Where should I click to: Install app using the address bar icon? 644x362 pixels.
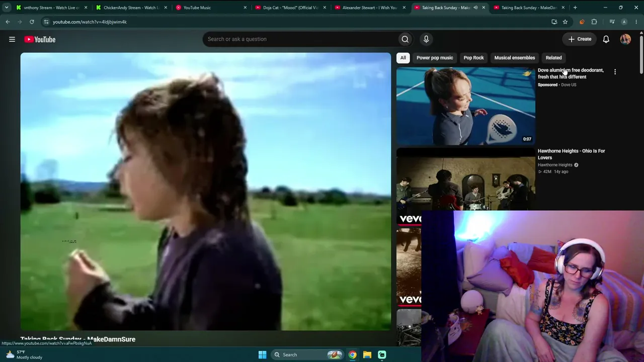tap(554, 22)
